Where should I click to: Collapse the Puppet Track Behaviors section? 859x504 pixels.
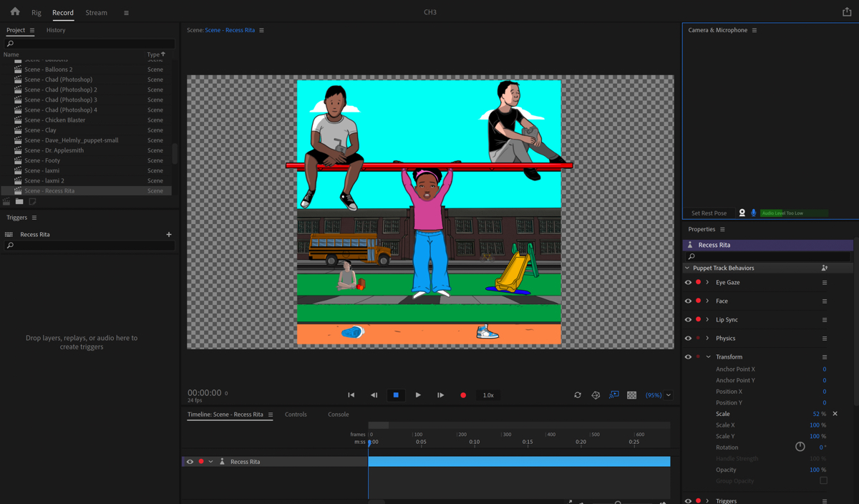point(687,268)
